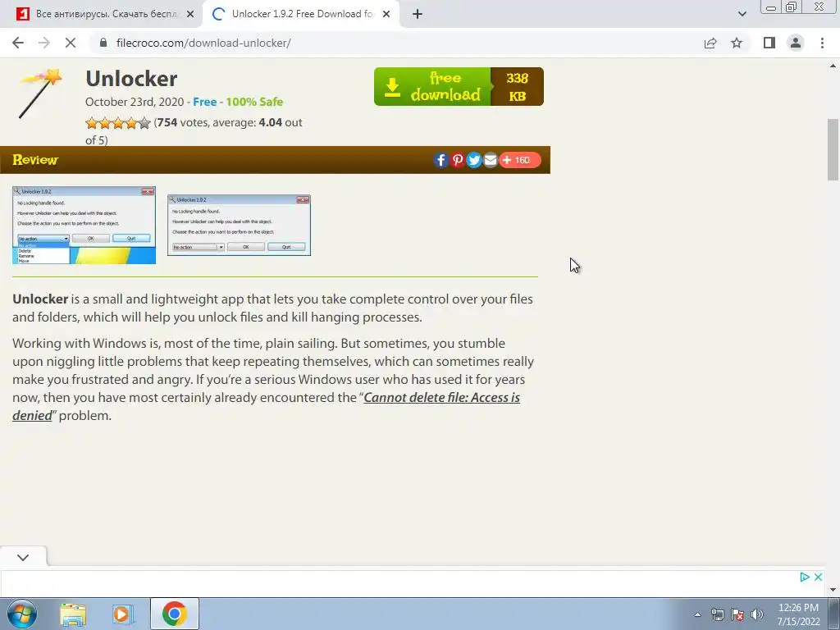
Task: Share by email icon
Action: [491, 160]
